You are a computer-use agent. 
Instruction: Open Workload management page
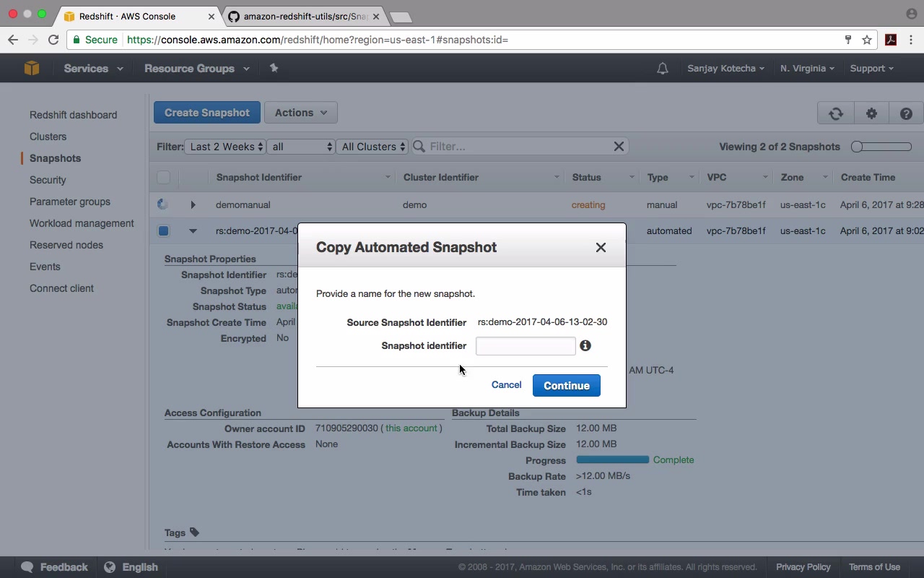[x=82, y=223]
